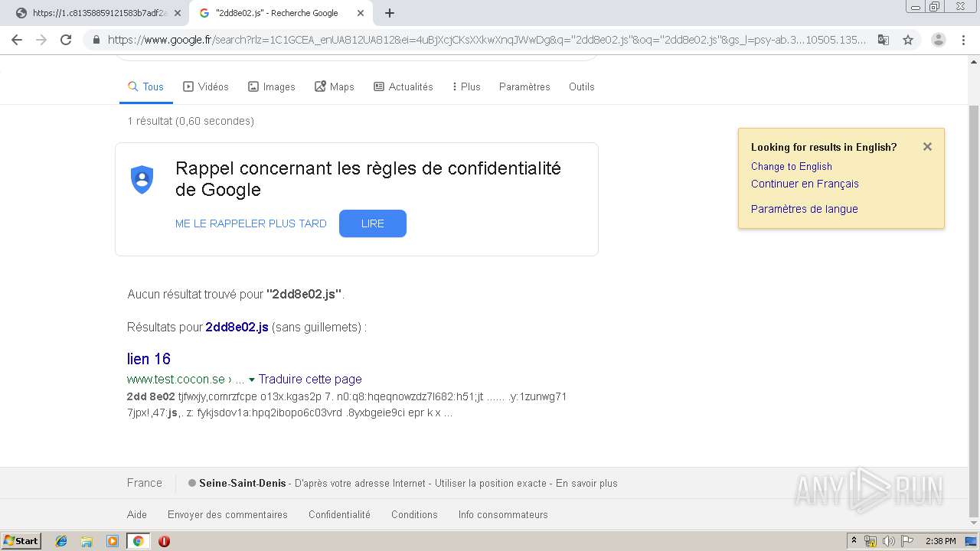
Task: Open the Windows Start menu
Action: 21,540
